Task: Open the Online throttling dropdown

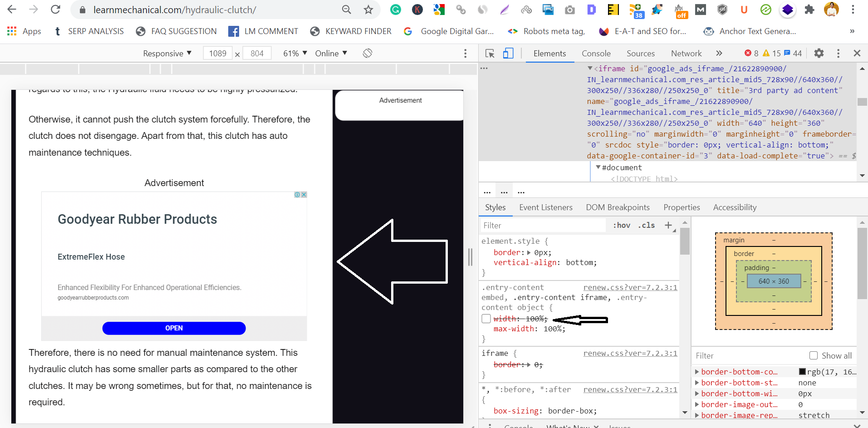Action: (x=331, y=54)
